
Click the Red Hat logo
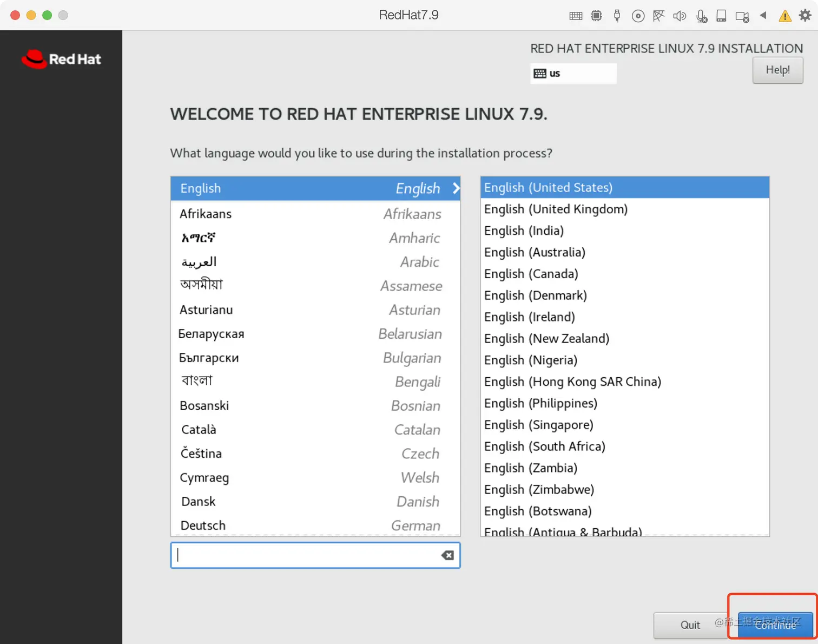[61, 59]
